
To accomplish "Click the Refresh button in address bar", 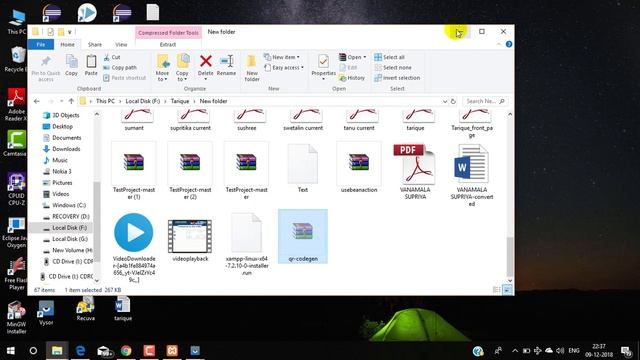I will [453, 101].
